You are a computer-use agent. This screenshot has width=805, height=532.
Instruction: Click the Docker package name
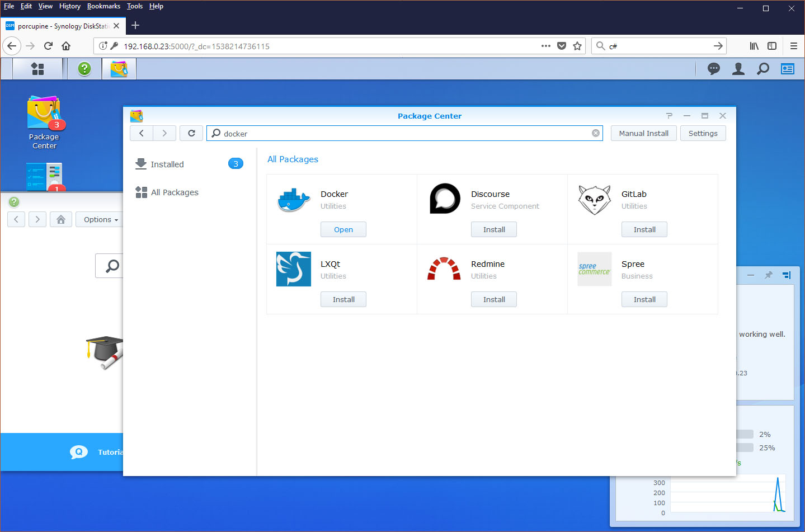point(334,194)
